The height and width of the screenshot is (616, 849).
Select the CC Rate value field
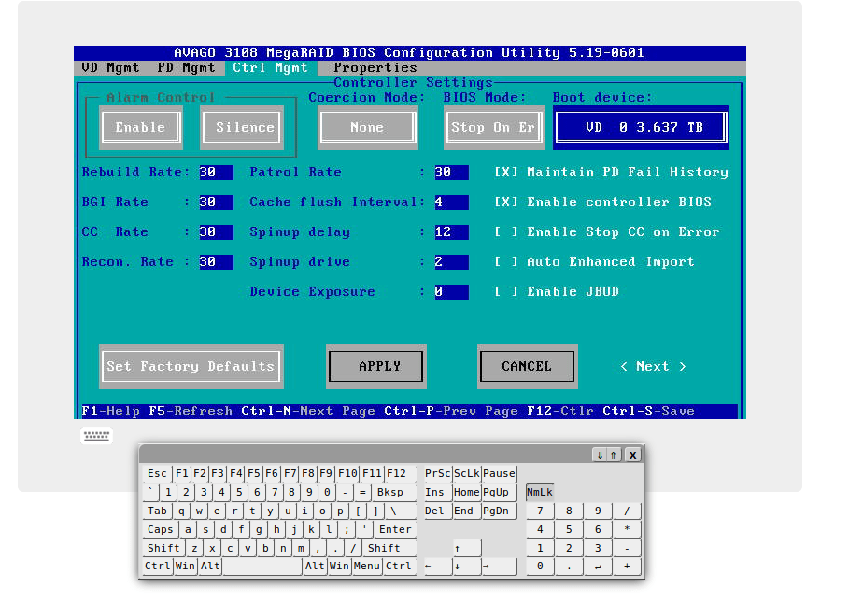(x=216, y=231)
